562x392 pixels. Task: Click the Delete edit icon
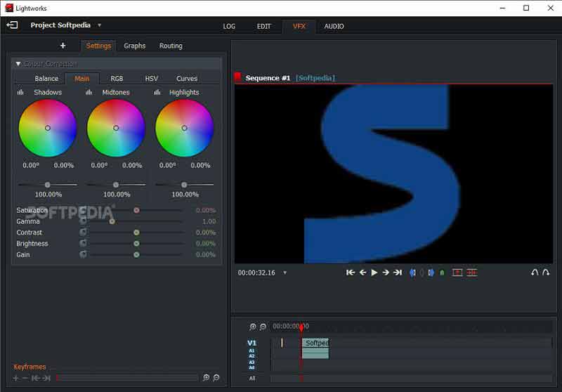(x=471, y=273)
